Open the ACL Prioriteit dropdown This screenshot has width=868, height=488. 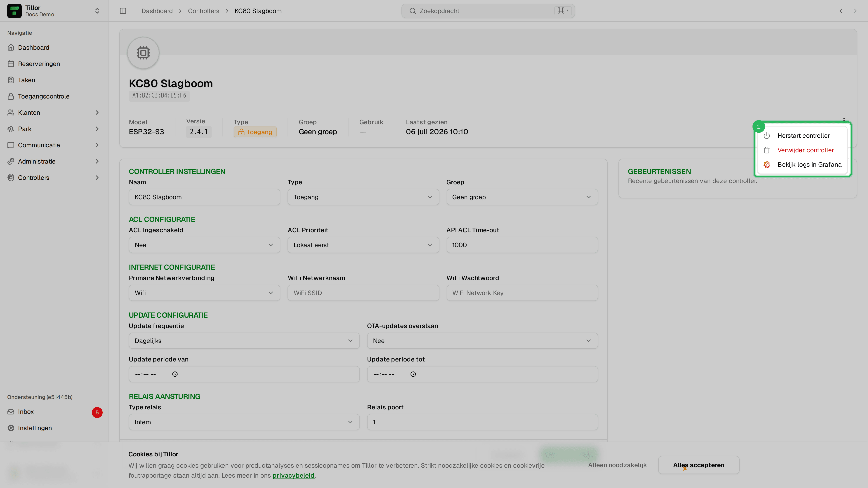coord(363,245)
